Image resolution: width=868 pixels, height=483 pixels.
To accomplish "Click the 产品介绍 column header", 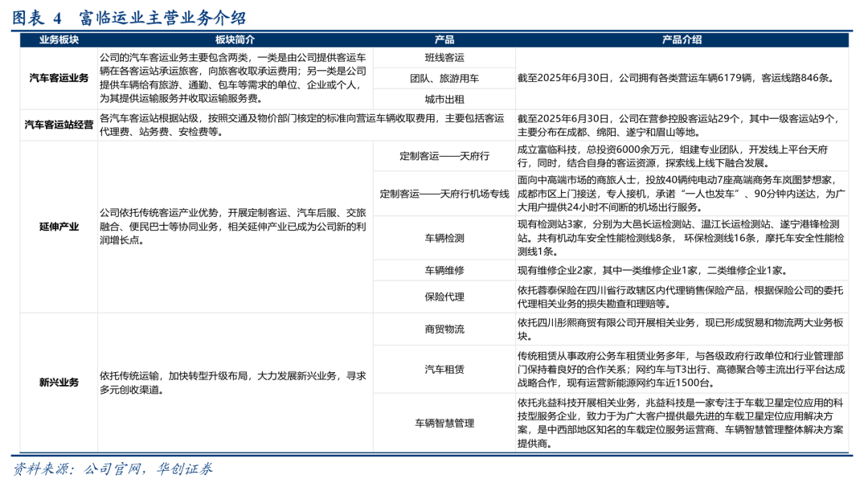I will [x=682, y=39].
